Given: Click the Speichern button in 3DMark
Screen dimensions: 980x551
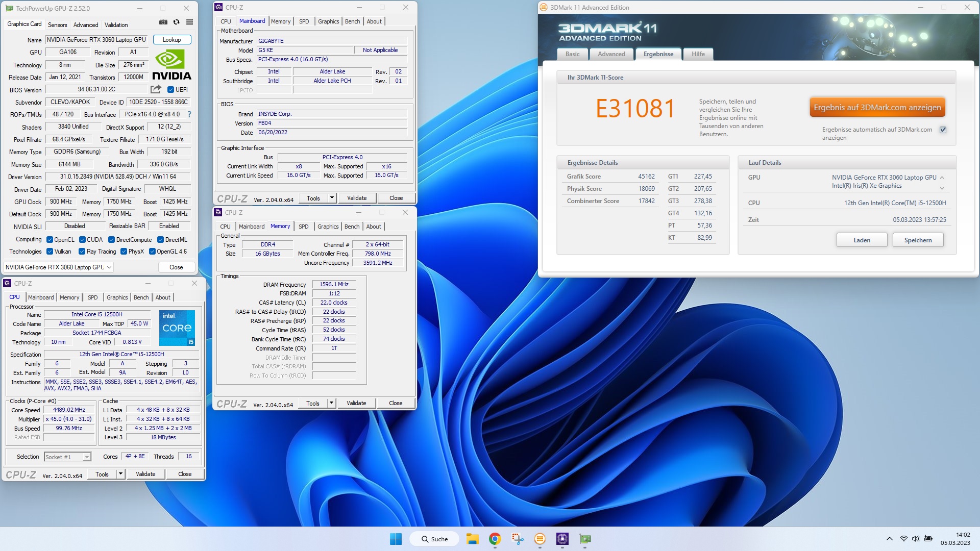Looking at the screenshot, I should (918, 240).
